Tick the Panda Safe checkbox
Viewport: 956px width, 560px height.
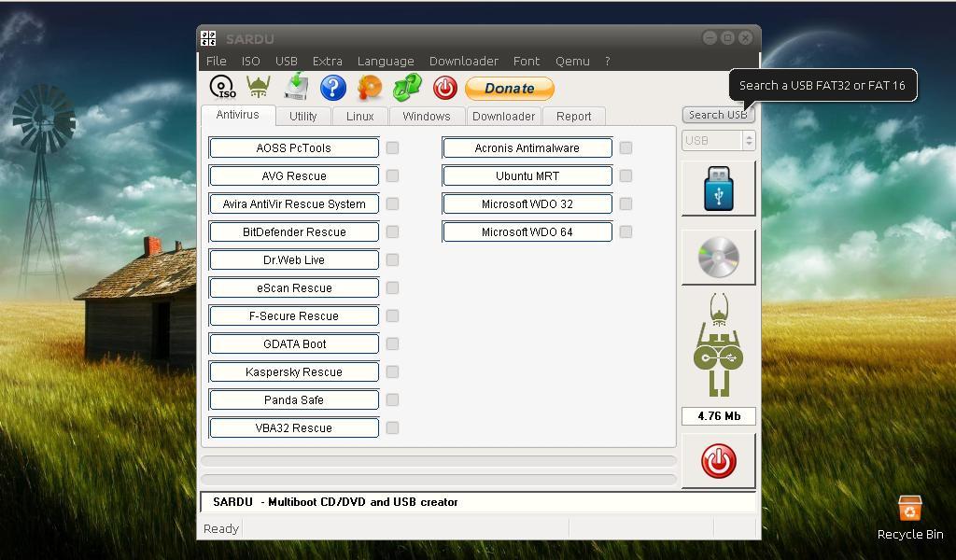point(393,399)
